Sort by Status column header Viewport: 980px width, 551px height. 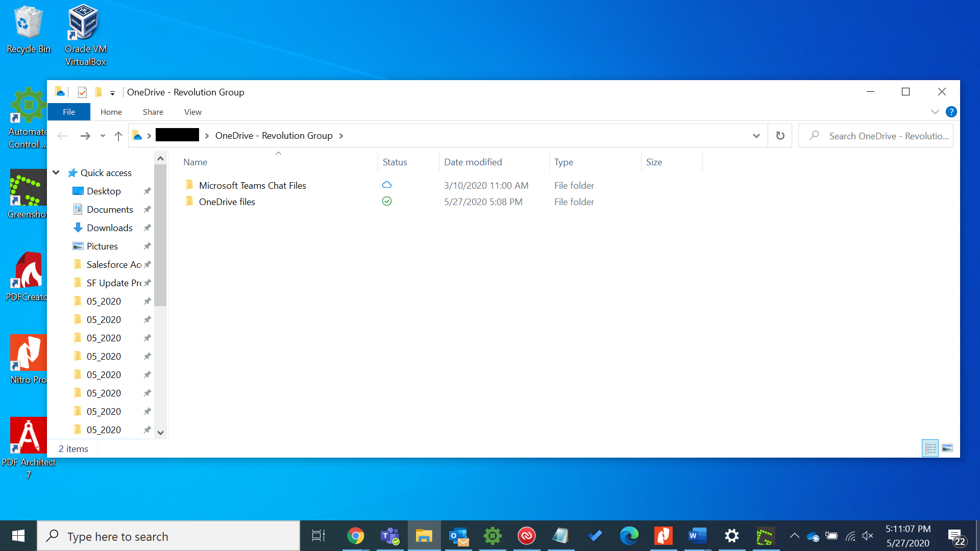(x=395, y=162)
